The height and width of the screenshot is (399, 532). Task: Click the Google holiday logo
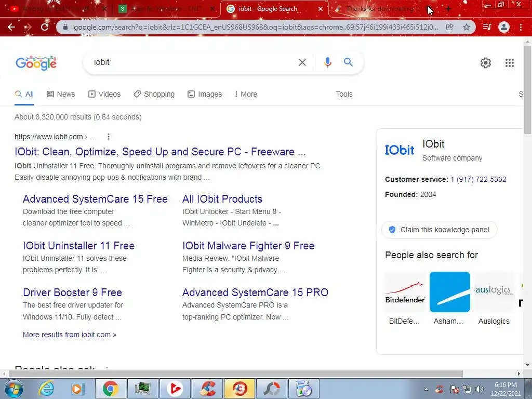[36, 63]
